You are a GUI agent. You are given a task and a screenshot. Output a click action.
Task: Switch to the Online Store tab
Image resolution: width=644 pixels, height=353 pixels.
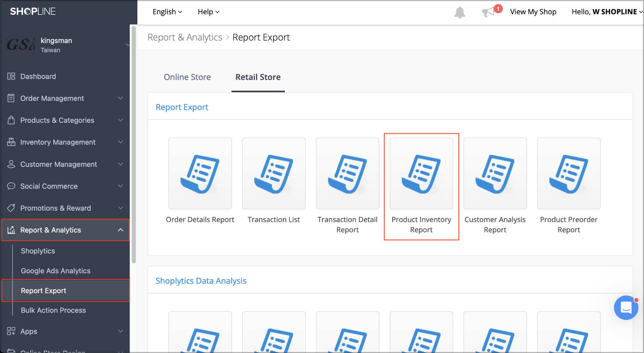tap(187, 77)
